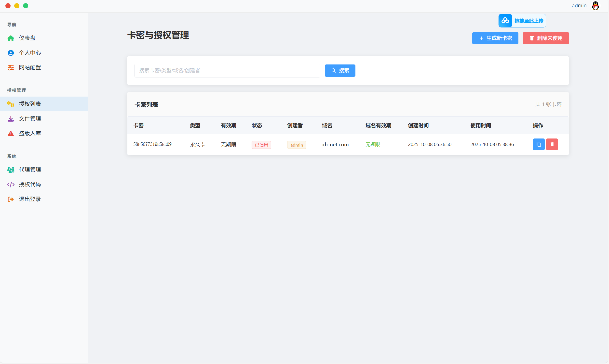Image resolution: width=609 pixels, height=364 pixels.
Task: Click the copy card key icon button
Action: 539,144
